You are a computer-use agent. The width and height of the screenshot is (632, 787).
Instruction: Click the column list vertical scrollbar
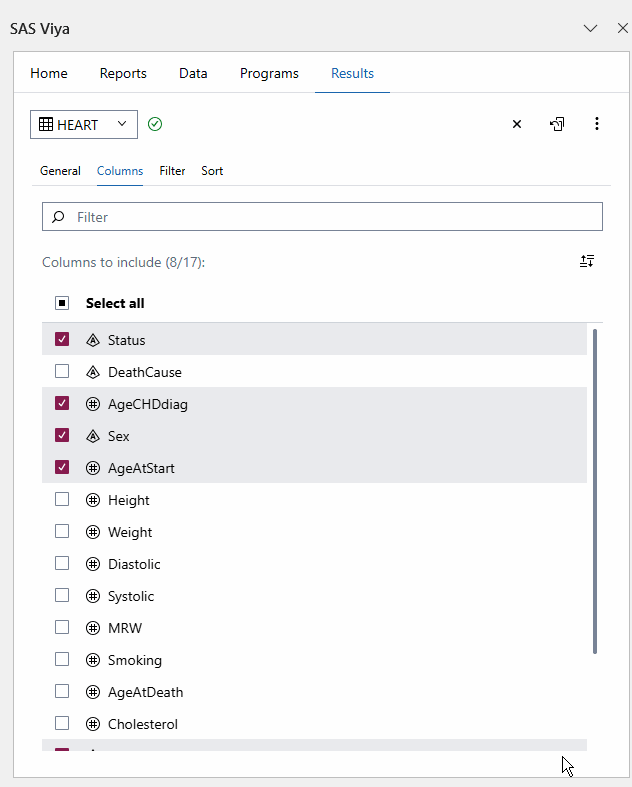point(595,490)
